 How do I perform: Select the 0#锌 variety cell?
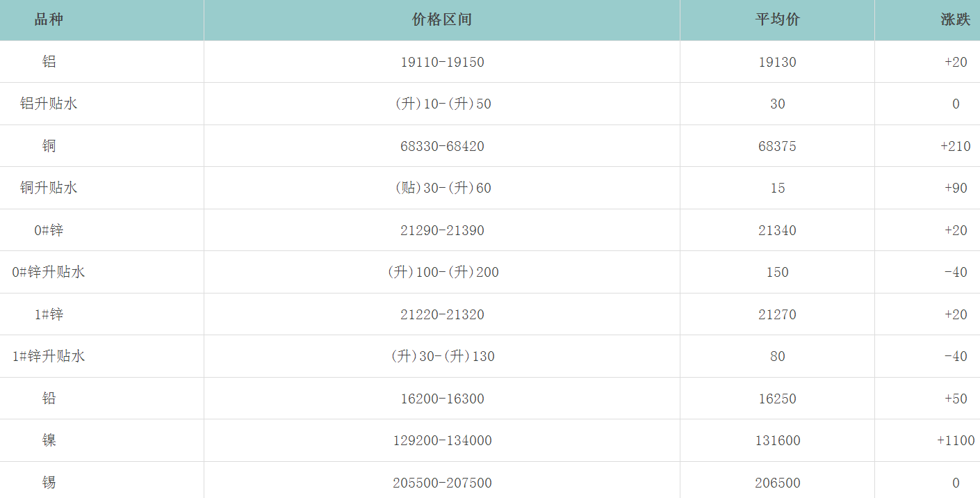[49, 230]
